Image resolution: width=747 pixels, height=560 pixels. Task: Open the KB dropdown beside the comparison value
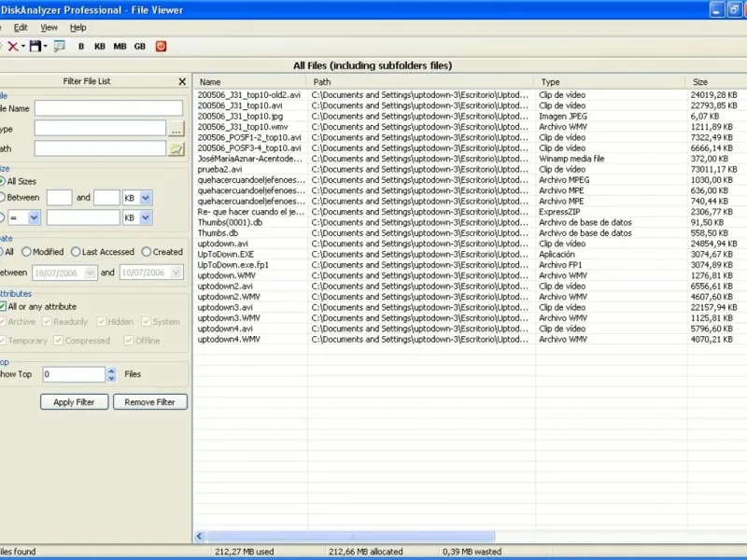[146, 217]
